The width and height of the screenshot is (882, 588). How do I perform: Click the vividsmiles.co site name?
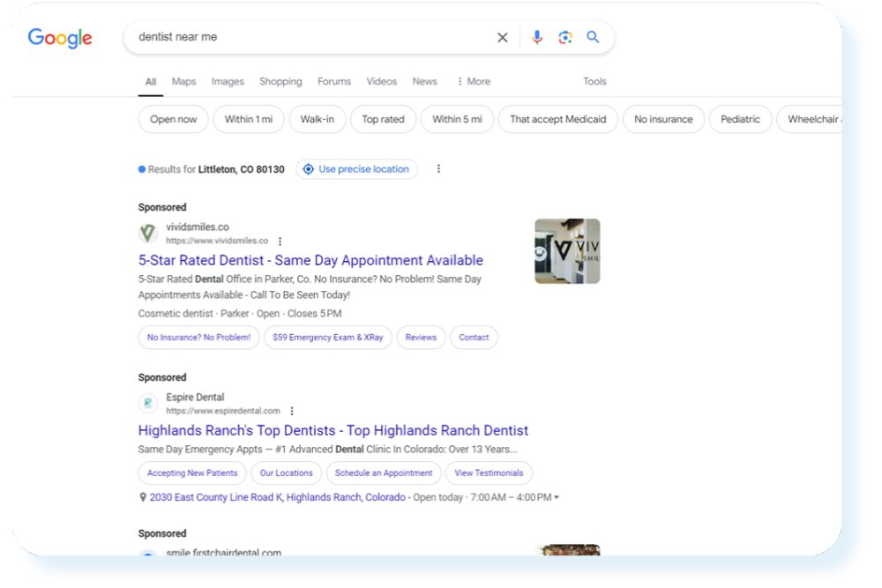(198, 227)
